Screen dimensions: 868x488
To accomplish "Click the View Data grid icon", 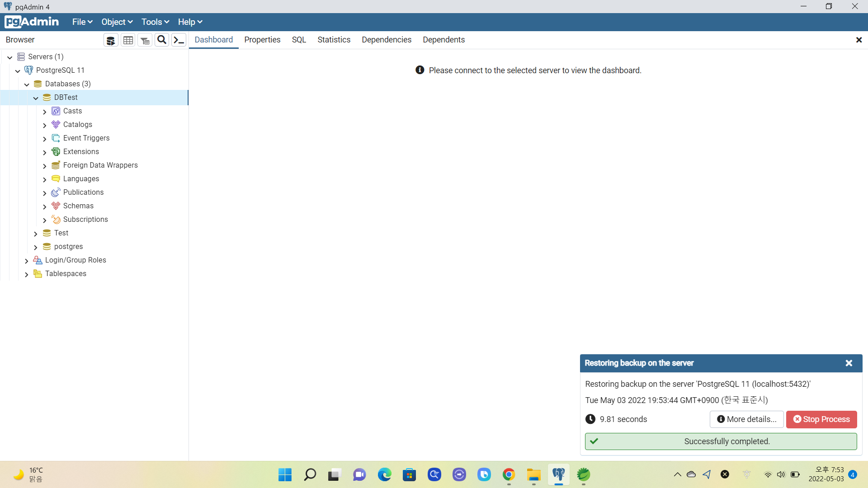I will pos(128,40).
